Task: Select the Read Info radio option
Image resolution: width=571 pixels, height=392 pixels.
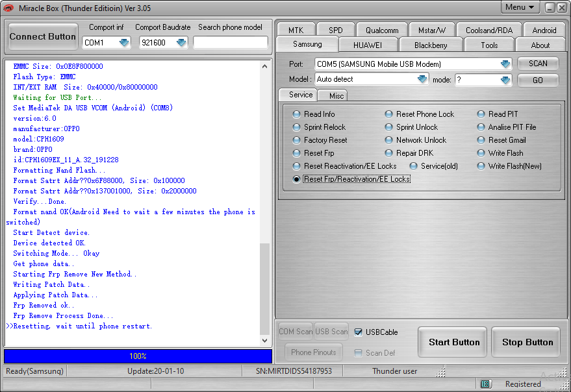Action: pyautogui.click(x=314, y=114)
